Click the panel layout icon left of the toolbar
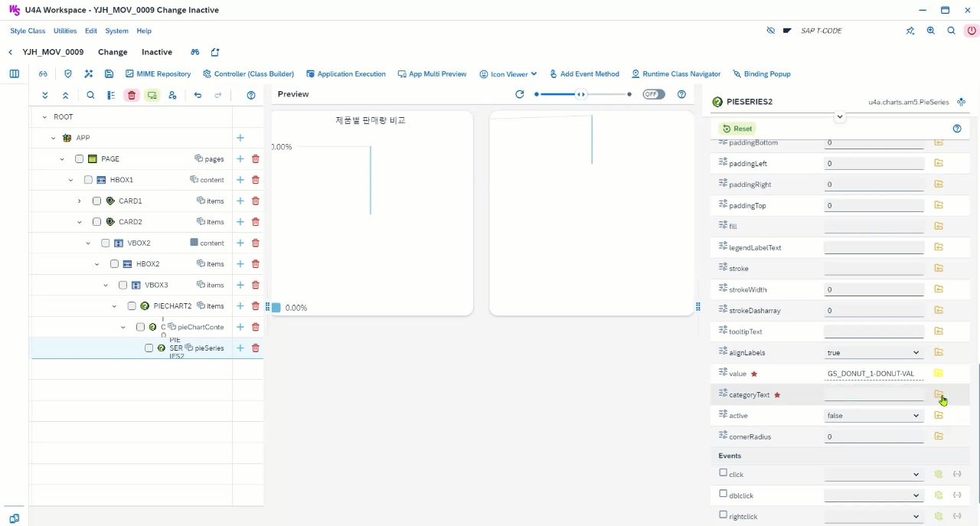The image size is (980, 526). tap(14, 74)
